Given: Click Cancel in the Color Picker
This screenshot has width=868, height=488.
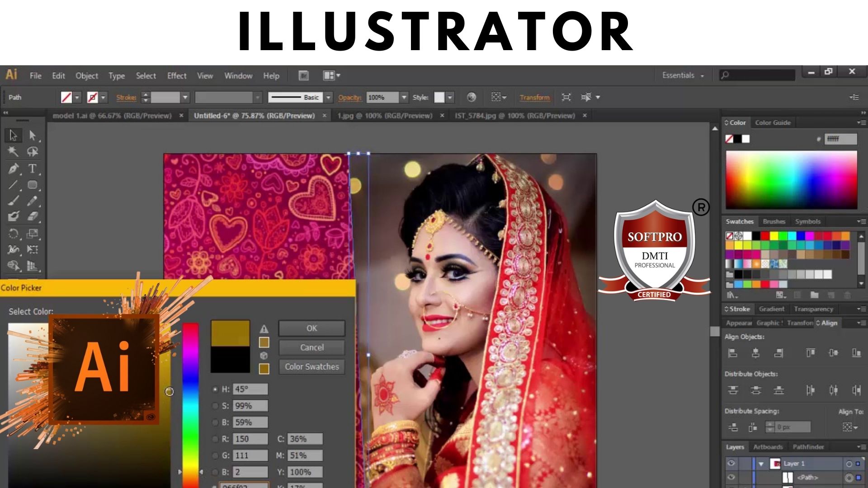Looking at the screenshot, I should coord(312,347).
